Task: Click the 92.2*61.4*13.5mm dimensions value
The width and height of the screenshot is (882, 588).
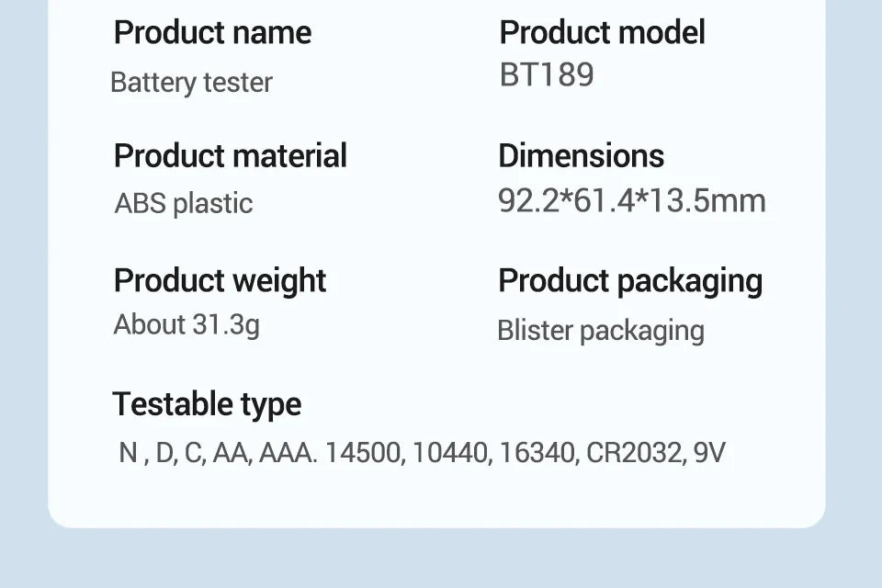Action: 631,200
